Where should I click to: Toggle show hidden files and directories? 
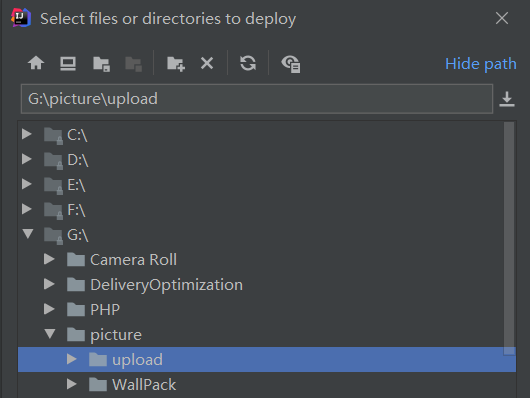coord(291,64)
